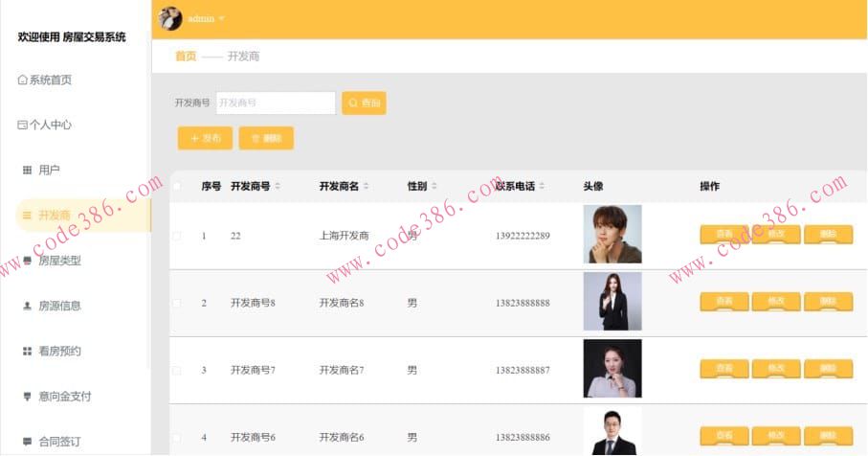Click the 开发商号8 cell
This screenshot has width=868, height=456.
(x=253, y=303)
